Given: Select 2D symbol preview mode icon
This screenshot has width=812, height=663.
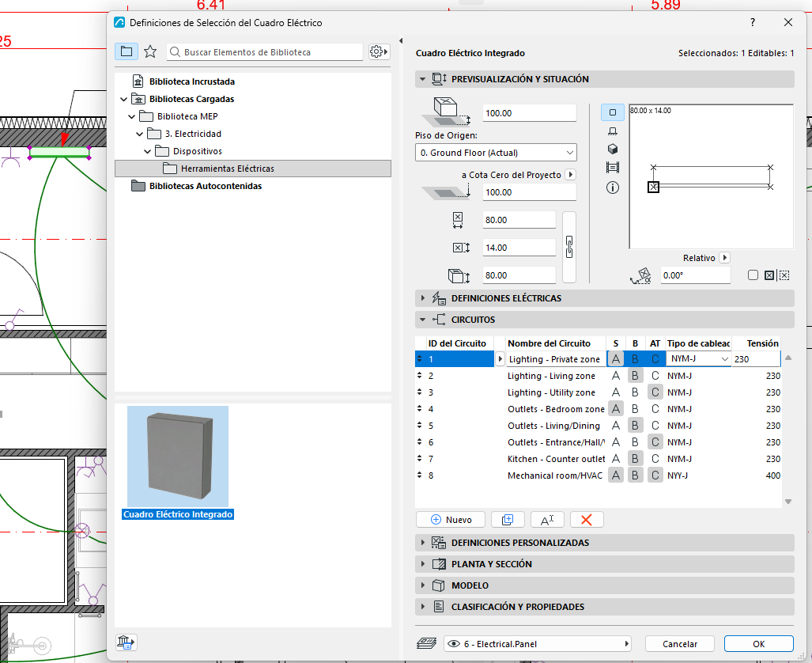Looking at the screenshot, I should point(613,112).
